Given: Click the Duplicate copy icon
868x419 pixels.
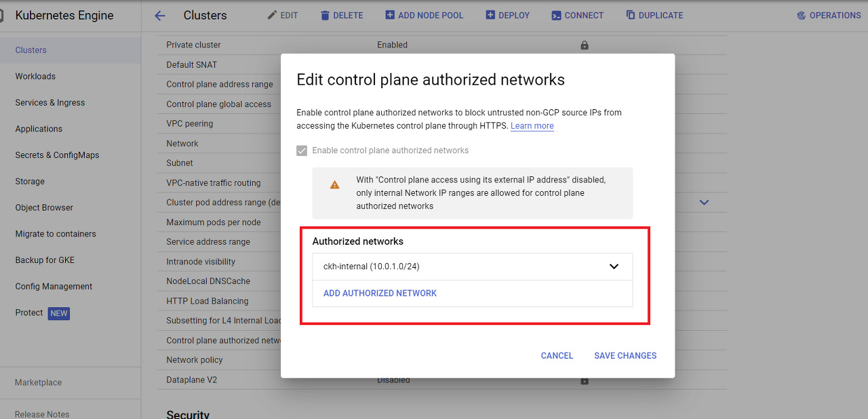Looking at the screenshot, I should point(631,15).
